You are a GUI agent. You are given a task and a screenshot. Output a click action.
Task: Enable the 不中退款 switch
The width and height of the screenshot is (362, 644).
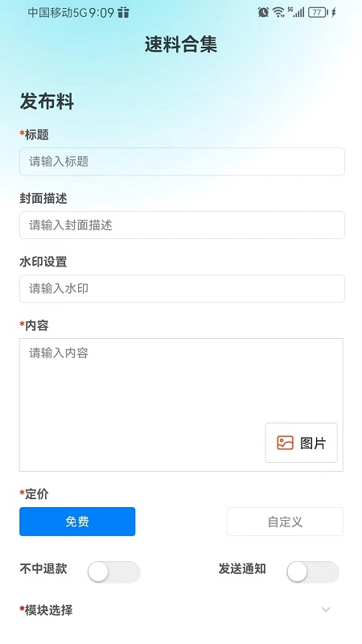(x=114, y=572)
